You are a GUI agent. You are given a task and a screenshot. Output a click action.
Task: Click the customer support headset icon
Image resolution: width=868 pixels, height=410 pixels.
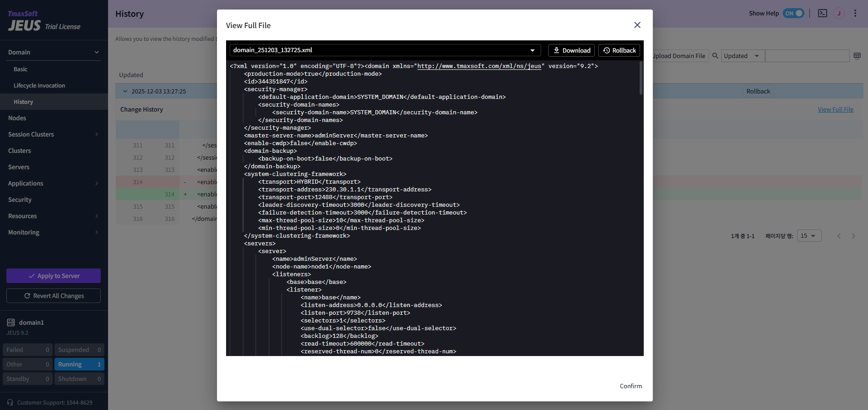[x=10, y=402]
